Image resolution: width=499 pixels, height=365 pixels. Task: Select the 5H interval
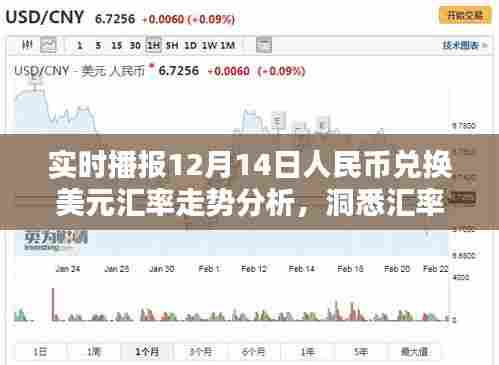coord(172,45)
